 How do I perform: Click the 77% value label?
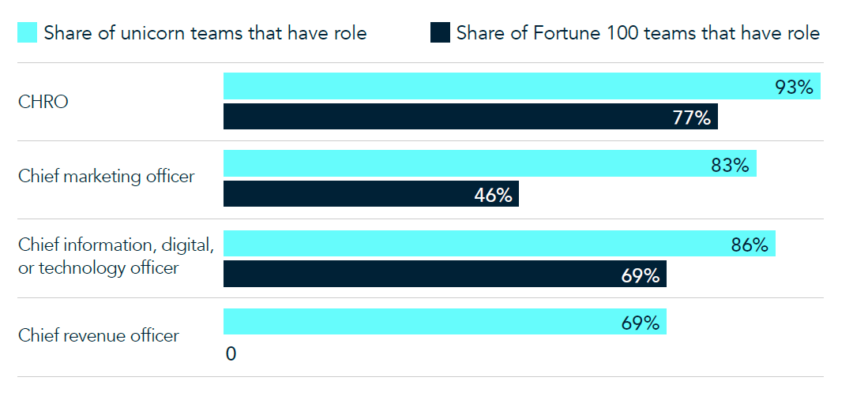(x=692, y=118)
